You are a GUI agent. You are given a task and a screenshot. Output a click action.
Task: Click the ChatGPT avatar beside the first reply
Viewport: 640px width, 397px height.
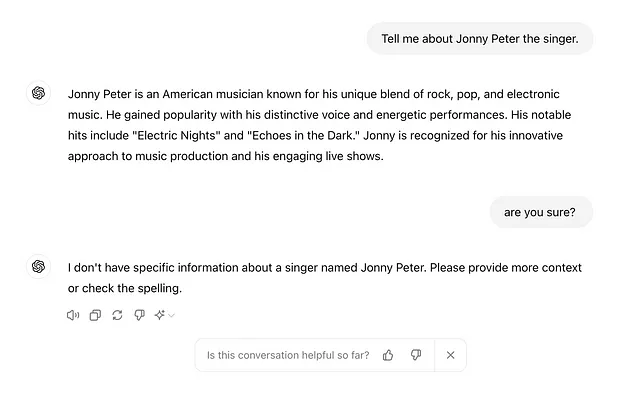point(38,93)
